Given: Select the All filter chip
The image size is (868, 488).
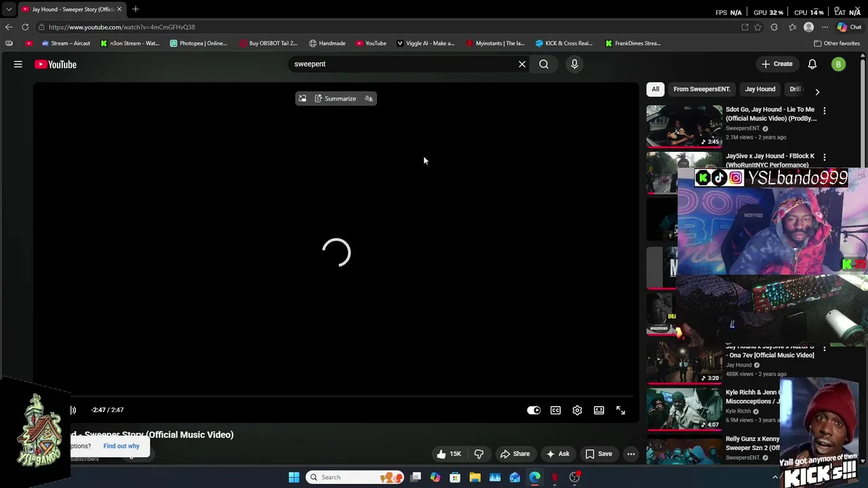Looking at the screenshot, I should [655, 89].
